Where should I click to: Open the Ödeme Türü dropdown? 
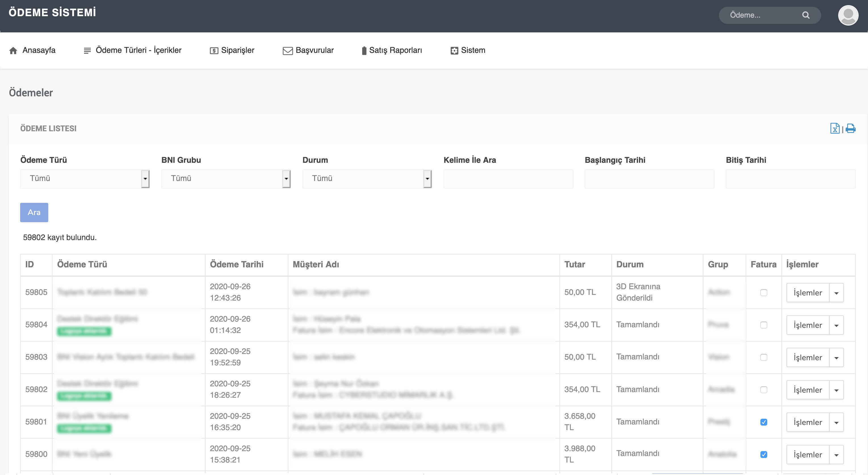tap(85, 178)
